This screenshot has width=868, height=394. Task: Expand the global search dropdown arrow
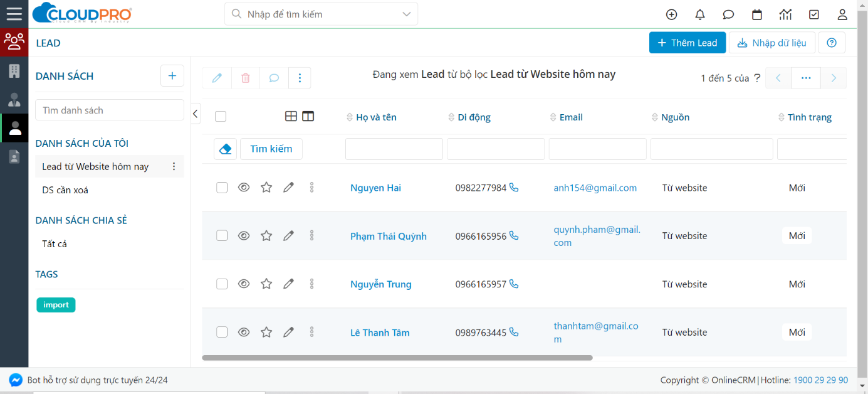tap(407, 14)
